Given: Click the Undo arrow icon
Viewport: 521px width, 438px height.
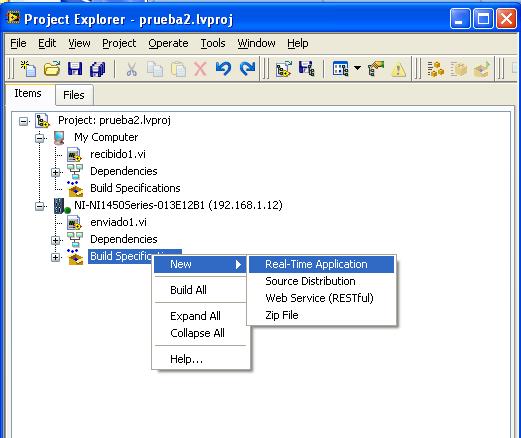Looking at the screenshot, I should click(x=223, y=69).
